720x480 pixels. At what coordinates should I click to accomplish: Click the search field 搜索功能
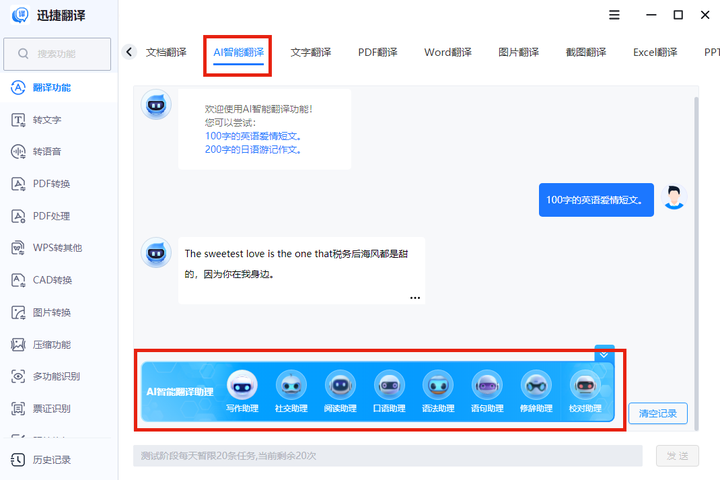click(x=57, y=54)
